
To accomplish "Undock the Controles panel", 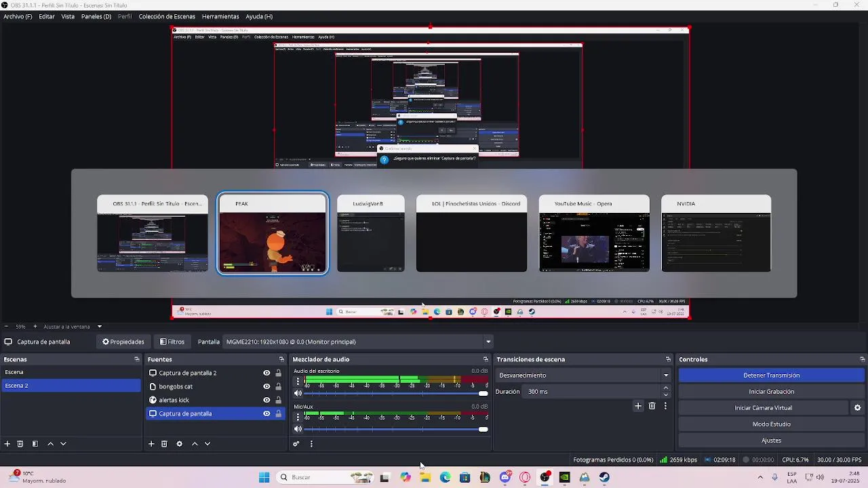I will click(x=862, y=359).
